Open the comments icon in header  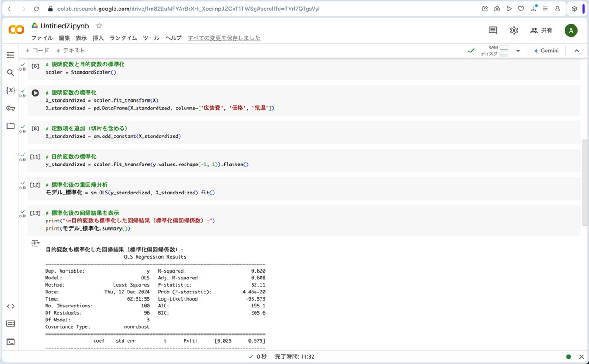pyautogui.click(x=493, y=30)
